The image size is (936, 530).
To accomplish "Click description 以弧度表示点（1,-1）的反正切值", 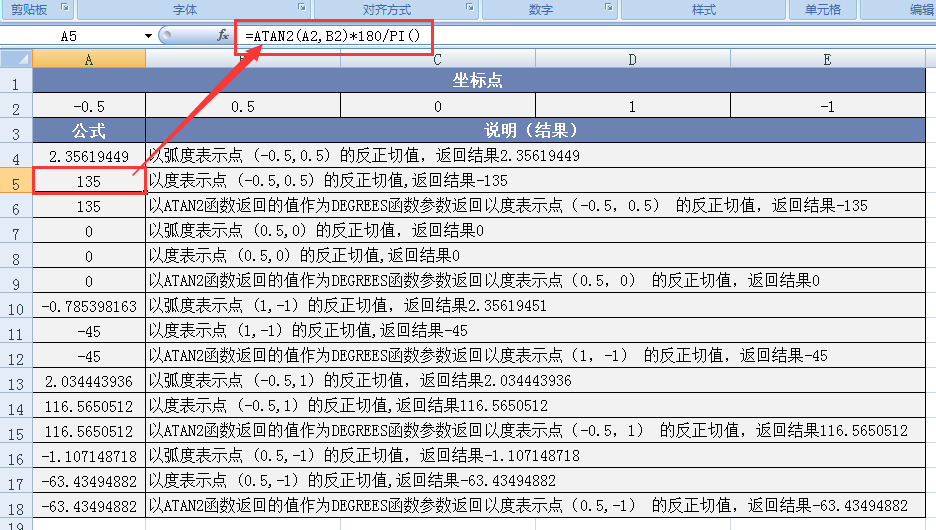I will point(535,307).
